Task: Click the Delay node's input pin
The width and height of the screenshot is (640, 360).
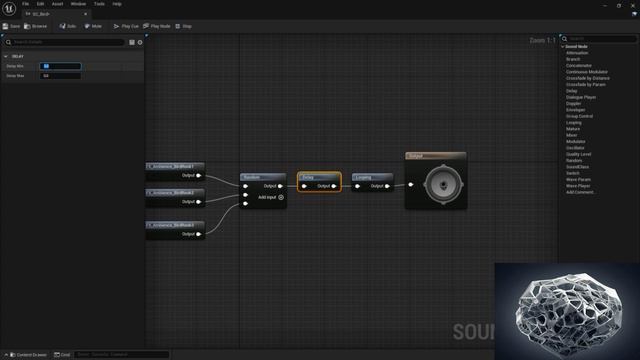Action: point(304,186)
